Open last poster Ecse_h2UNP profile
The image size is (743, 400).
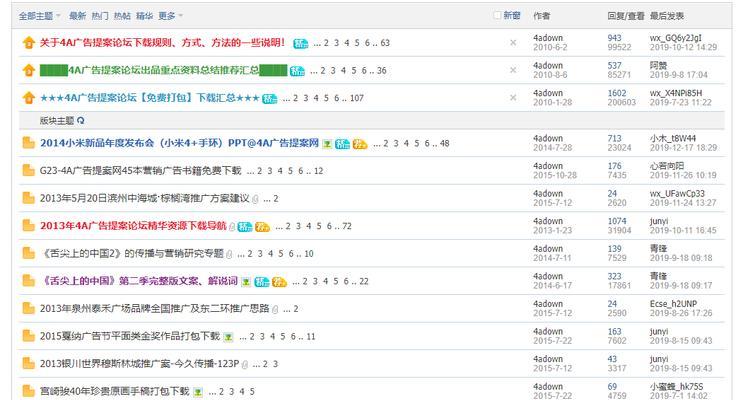(673, 304)
